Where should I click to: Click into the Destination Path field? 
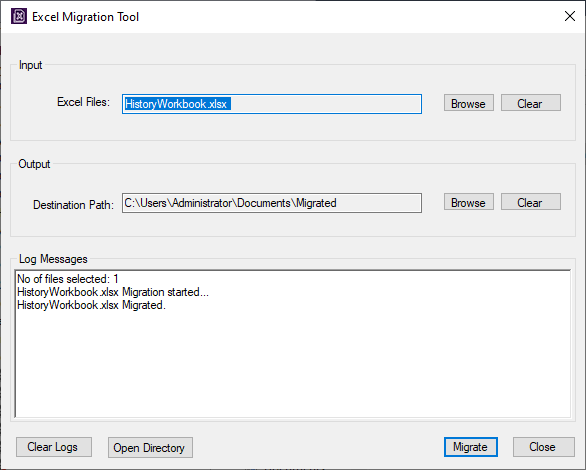pyautogui.click(x=272, y=203)
